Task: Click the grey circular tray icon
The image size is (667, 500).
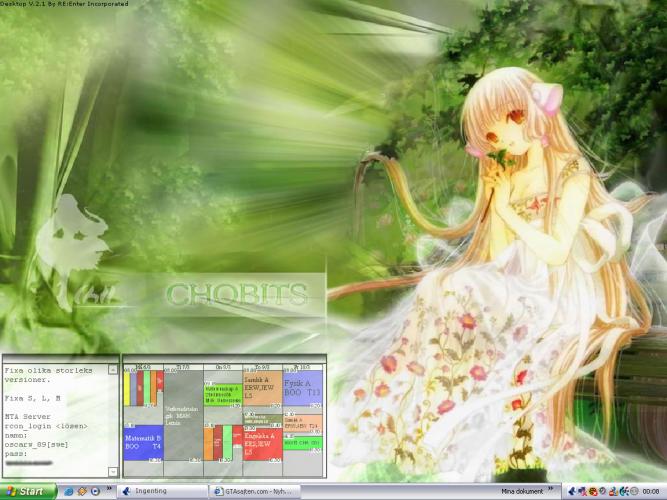Action: (634, 491)
